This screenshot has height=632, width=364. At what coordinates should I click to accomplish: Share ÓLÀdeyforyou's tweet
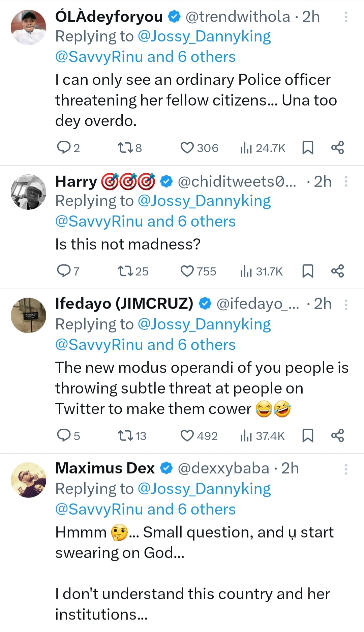tap(337, 148)
